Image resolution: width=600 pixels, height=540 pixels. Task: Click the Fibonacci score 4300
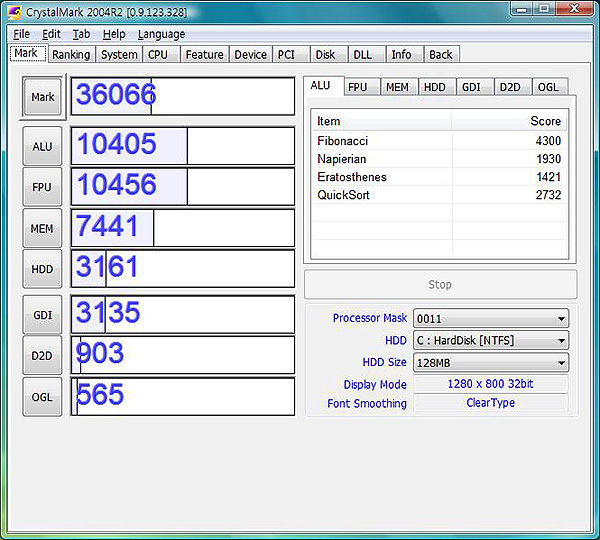point(548,140)
